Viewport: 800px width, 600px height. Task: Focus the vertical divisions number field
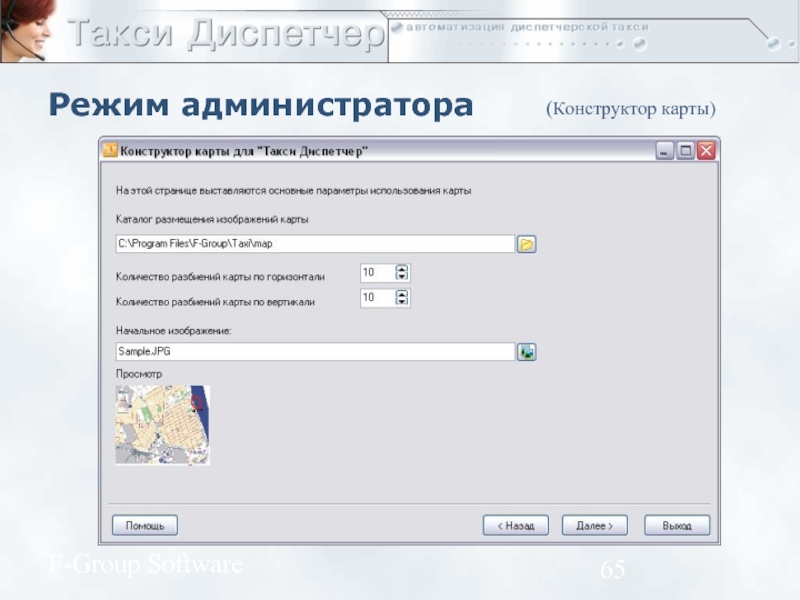(378, 297)
